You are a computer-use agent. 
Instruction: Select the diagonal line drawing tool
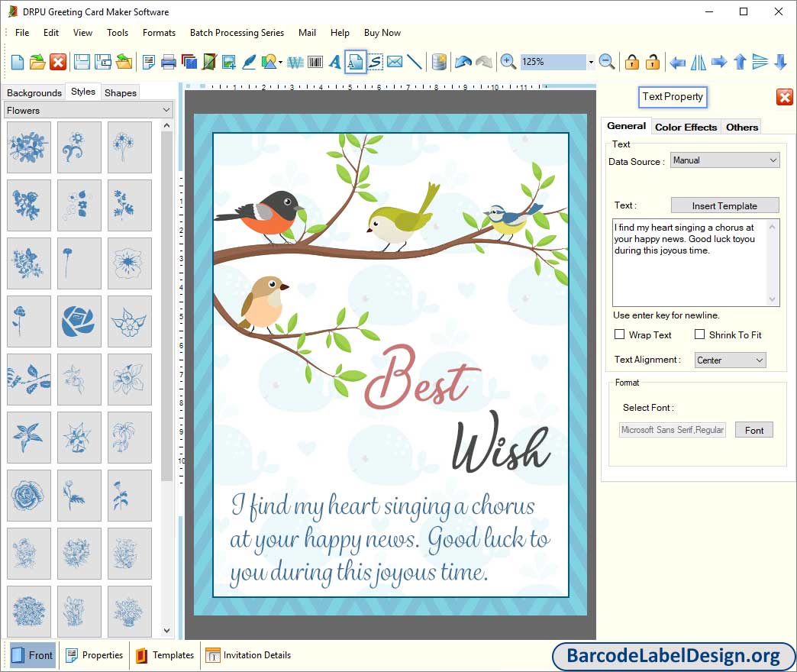415,62
